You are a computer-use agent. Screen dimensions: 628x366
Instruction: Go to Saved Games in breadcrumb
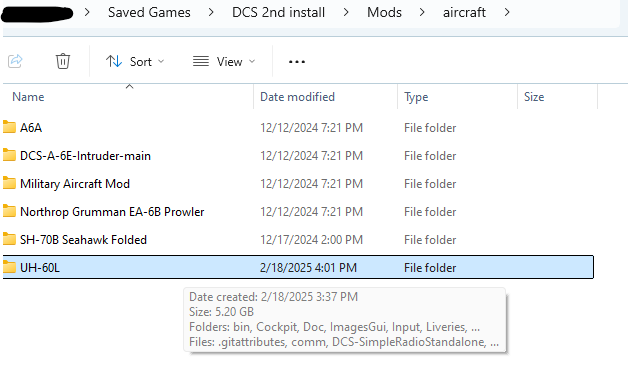tap(149, 12)
